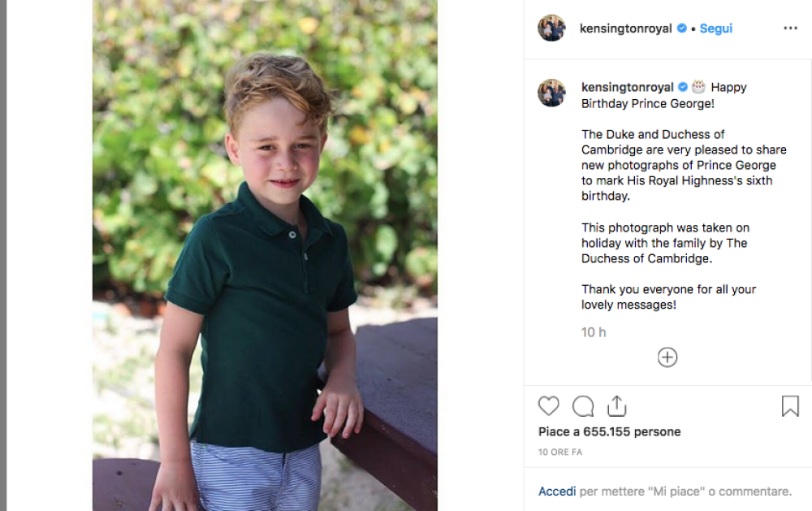
Task: Click the verified badge in the caption
Action: 684,87
